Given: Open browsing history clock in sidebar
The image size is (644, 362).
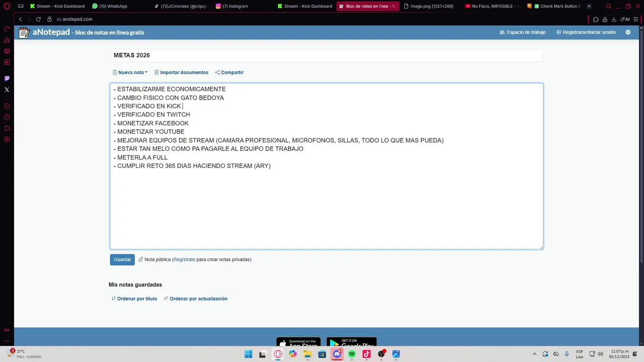Looking at the screenshot, I should 7,117.
